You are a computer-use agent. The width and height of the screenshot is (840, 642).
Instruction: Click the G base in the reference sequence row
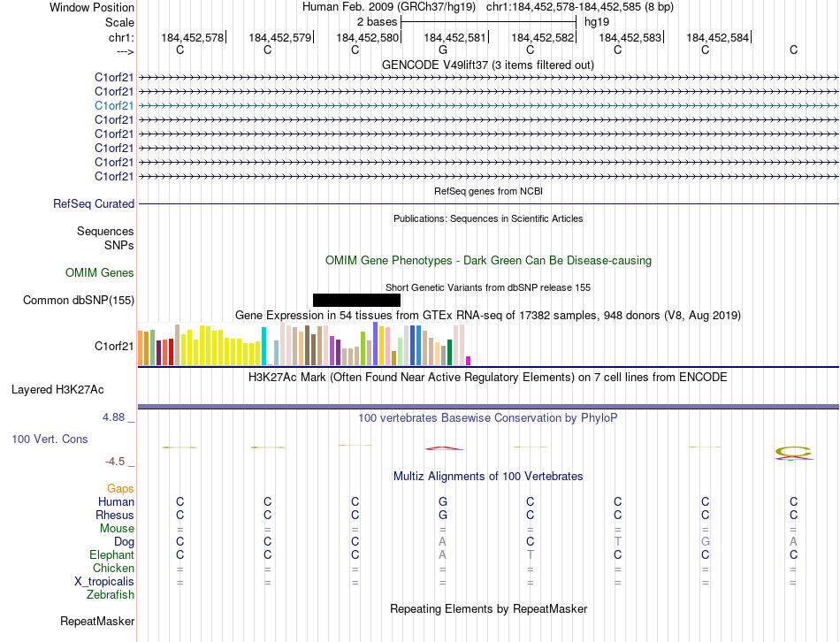442,50
